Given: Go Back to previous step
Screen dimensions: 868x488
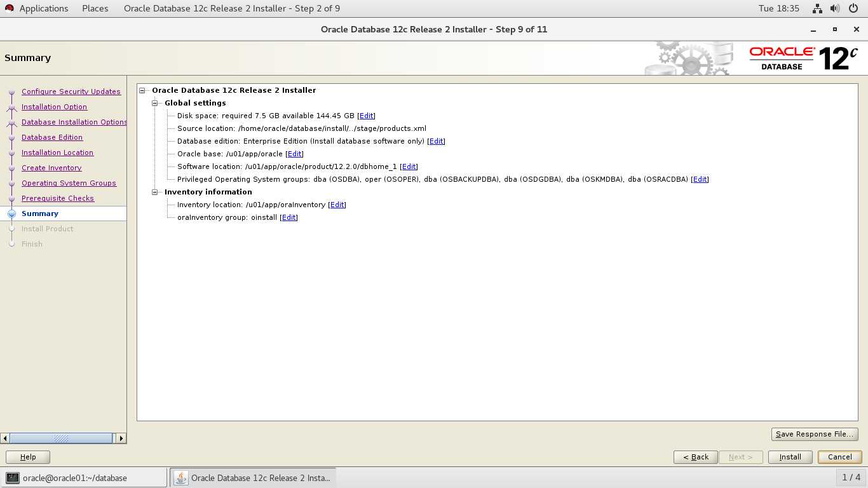Looking at the screenshot, I should pyautogui.click(x=696, y=457).
